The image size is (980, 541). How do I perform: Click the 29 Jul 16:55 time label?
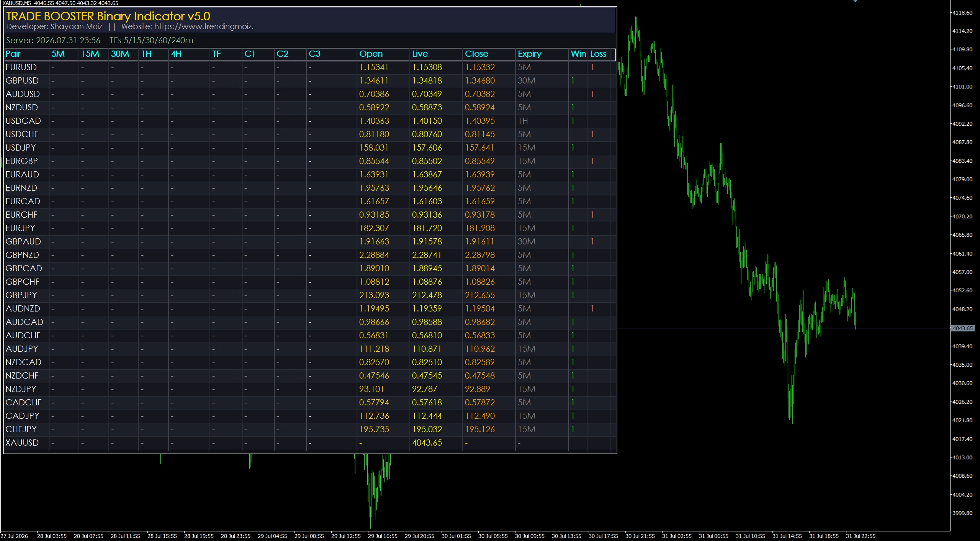383,536
